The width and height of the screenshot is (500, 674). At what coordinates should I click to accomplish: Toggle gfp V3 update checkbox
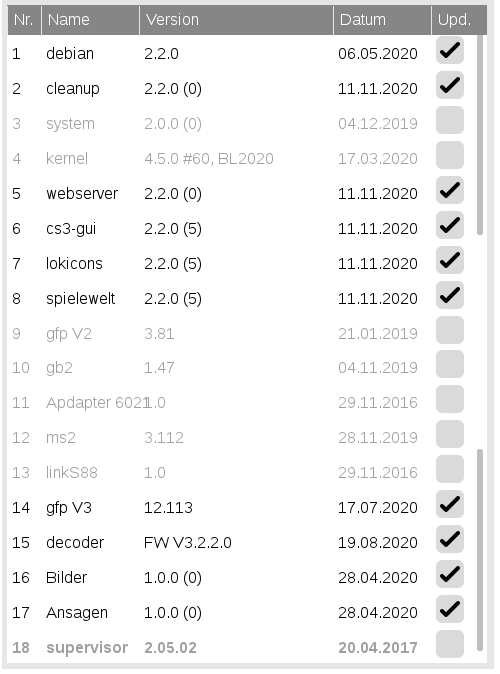449,505
